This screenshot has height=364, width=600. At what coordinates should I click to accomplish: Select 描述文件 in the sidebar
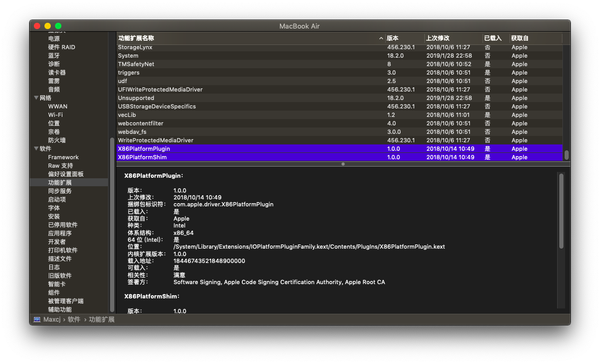coord(60,258)
